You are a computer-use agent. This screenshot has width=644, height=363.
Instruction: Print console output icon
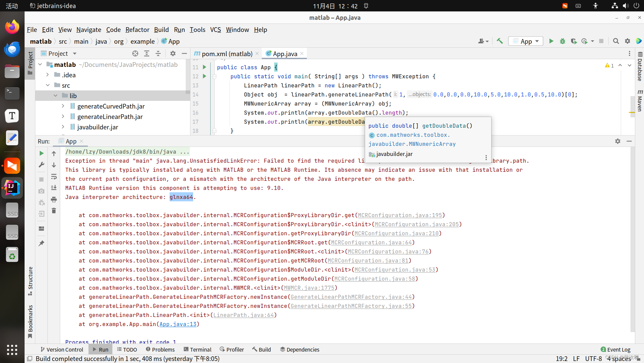(x=54, y=200)
